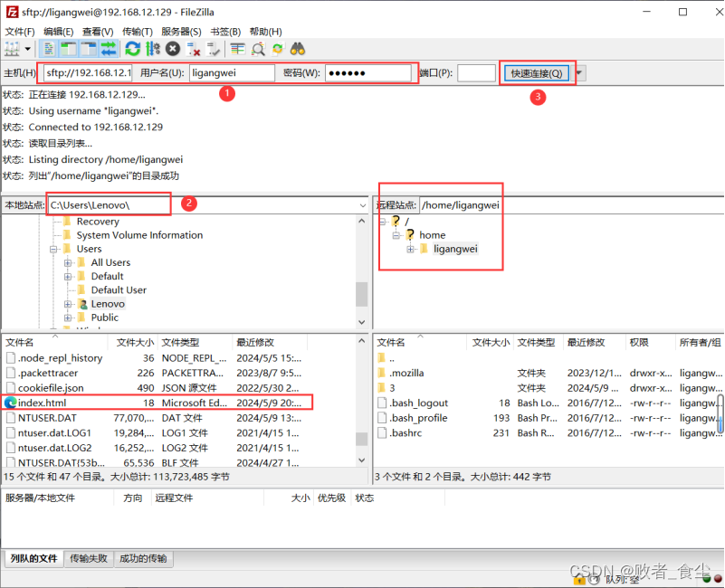725x588 pixels.
Task: Collapse the Users folder in local tree
Action: (x=53, y=249)
